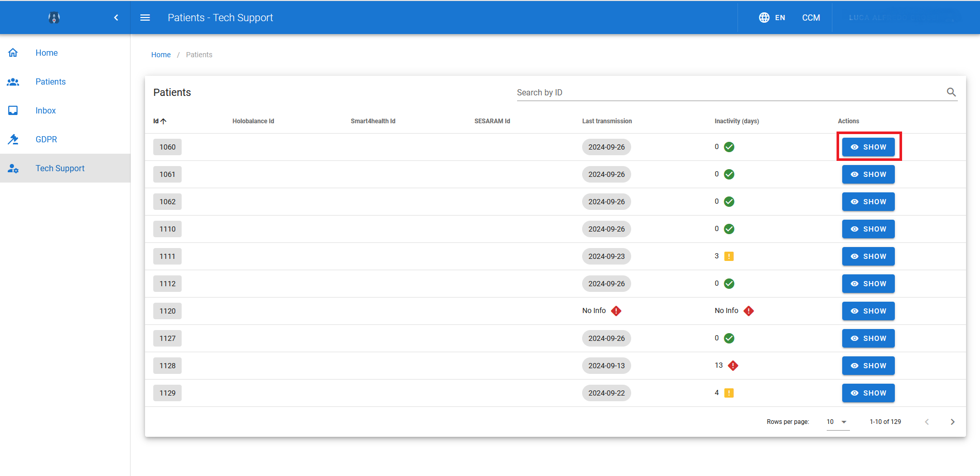This screenshot has width=980, height=476.
Task: Show details for patient 1112
Action: [869, 284]
